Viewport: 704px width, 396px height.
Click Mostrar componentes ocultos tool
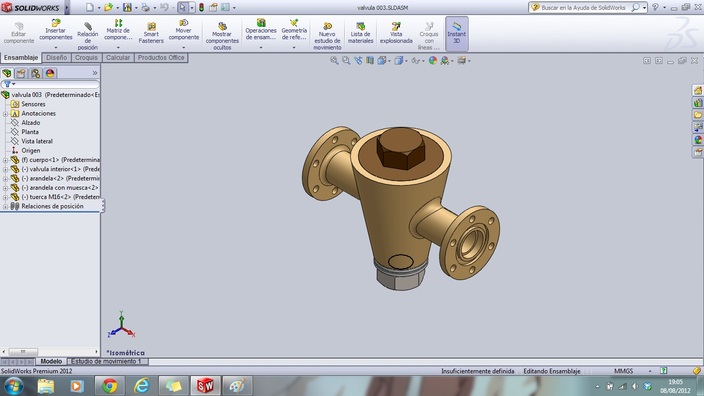(x=222, y=35)
